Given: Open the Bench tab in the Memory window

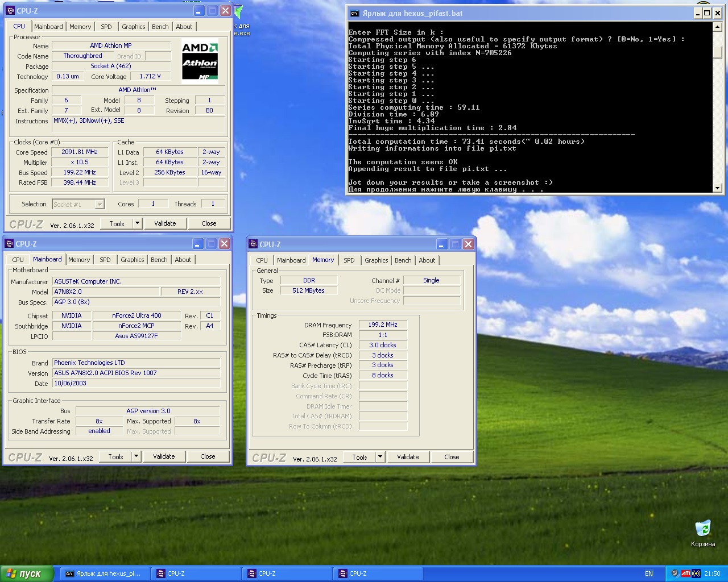Looking at the screenshot, I should point(403,260).
